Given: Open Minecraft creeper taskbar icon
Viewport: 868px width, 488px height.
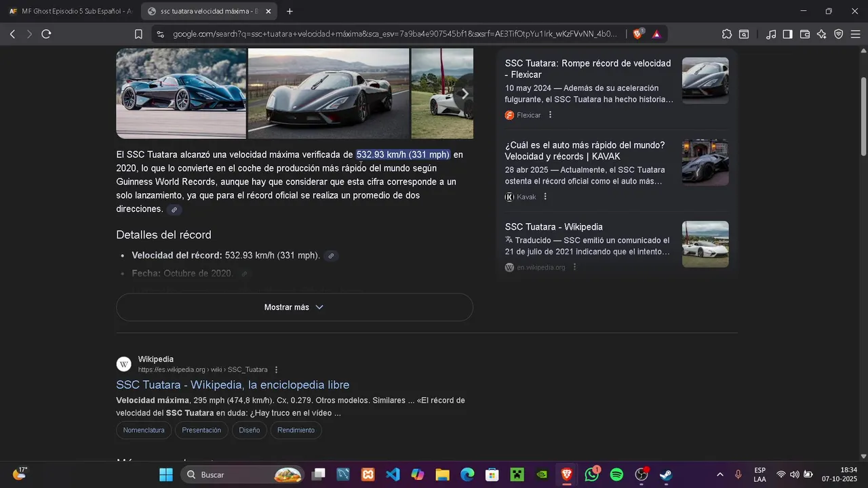Looking at the screenshot, I should pyautogui.click(x=517, y=474).
